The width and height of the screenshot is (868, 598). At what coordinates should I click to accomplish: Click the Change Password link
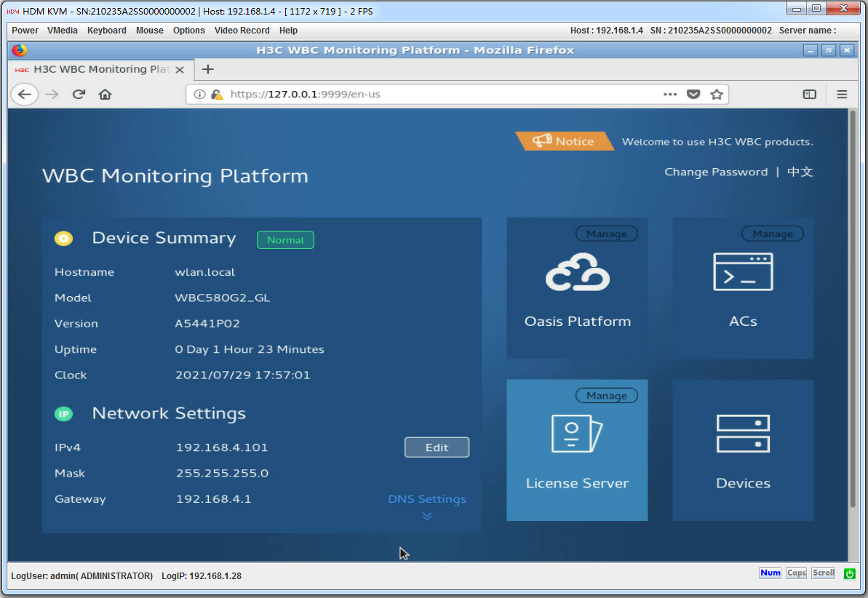716,172
